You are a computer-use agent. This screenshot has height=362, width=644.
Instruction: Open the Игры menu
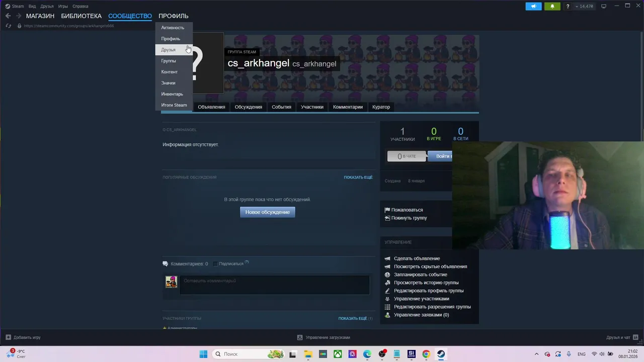(x=63, y=6)
